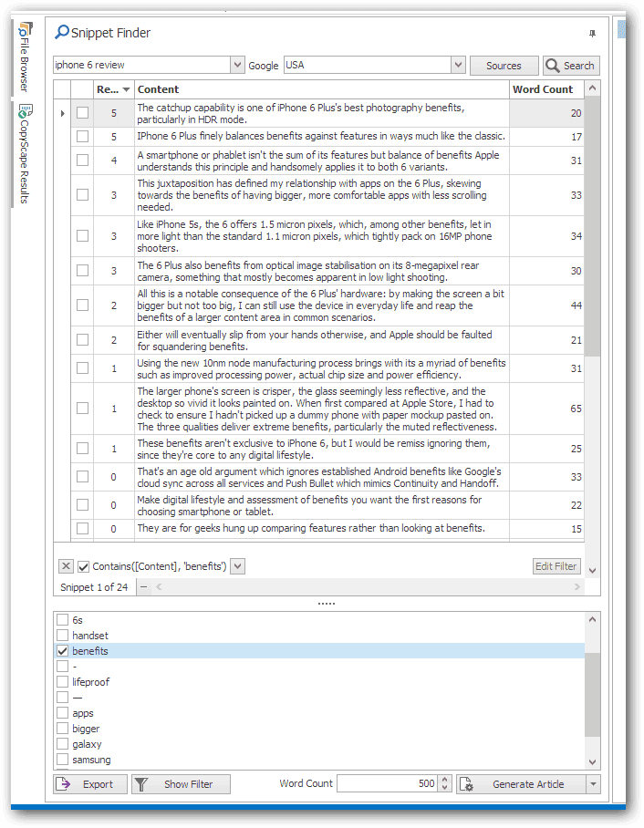
Task: Click the Word Count column header
Action: click(x=546, y=89)
